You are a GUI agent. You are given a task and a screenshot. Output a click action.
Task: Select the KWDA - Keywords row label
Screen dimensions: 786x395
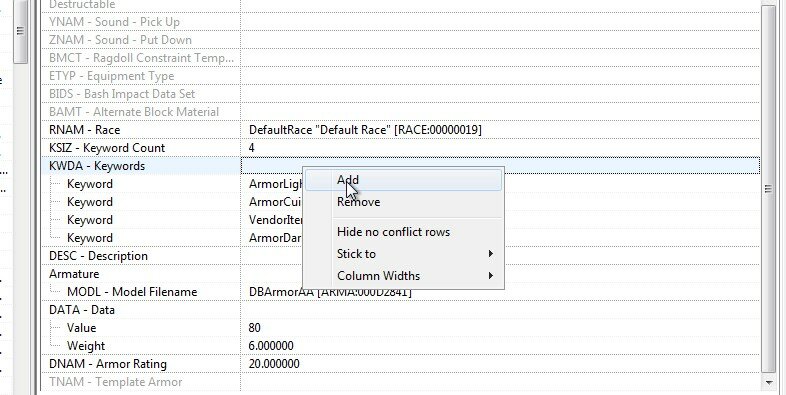97,166
